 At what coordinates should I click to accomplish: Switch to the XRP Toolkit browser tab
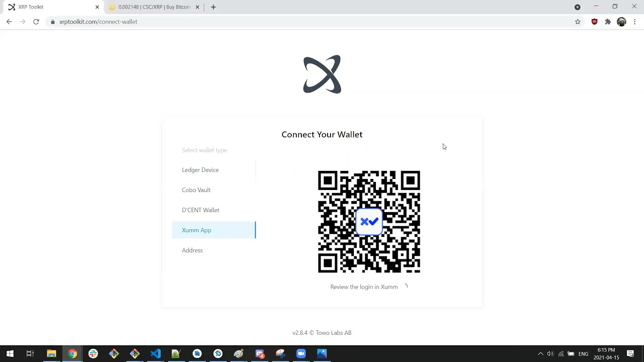pos(53,7)
